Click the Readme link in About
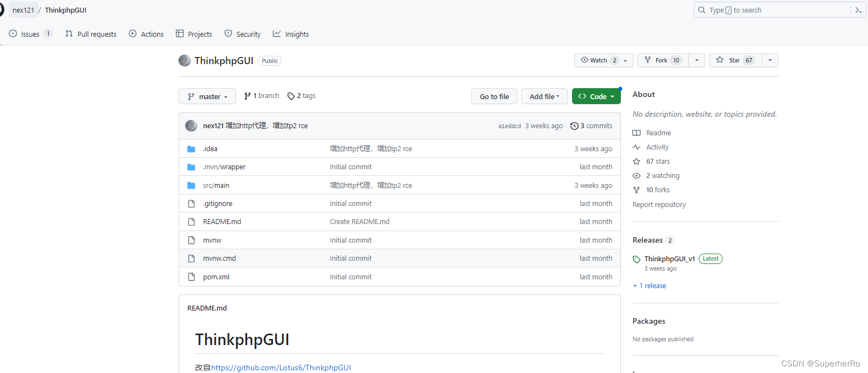The width and height of the screenshot is (868, 373). (652, 133)
